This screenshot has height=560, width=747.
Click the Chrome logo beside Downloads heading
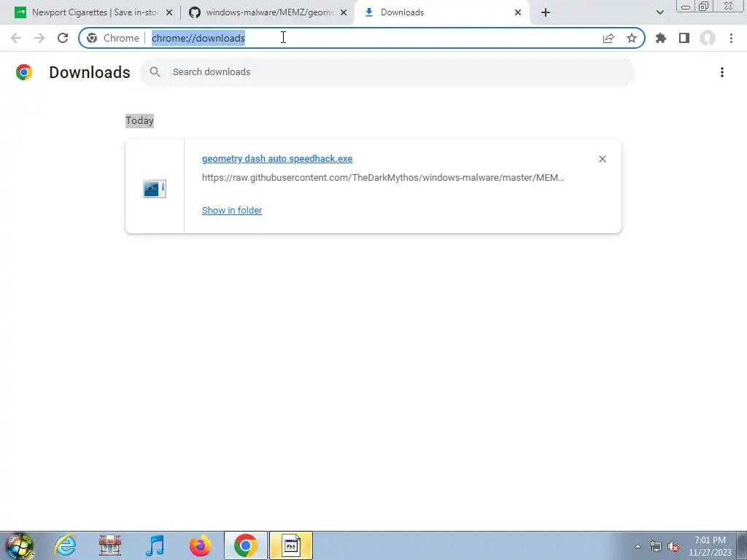[24, 72]
